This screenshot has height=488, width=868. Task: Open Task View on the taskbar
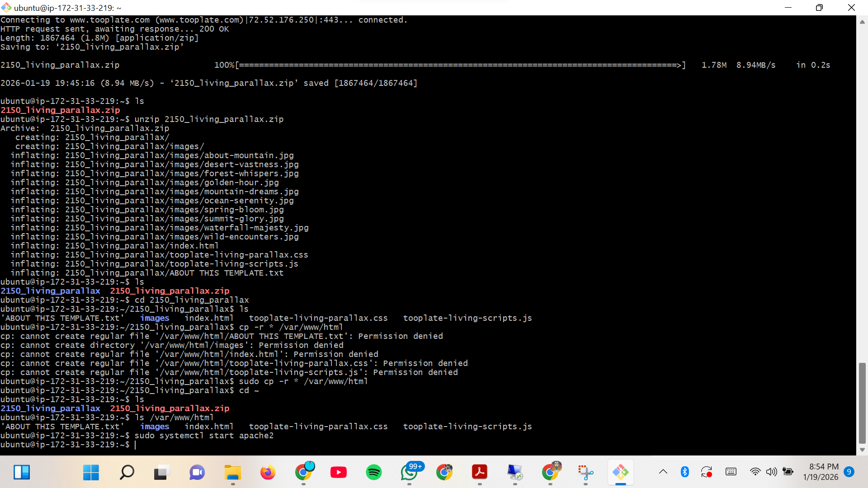click(x=161, y=472)
